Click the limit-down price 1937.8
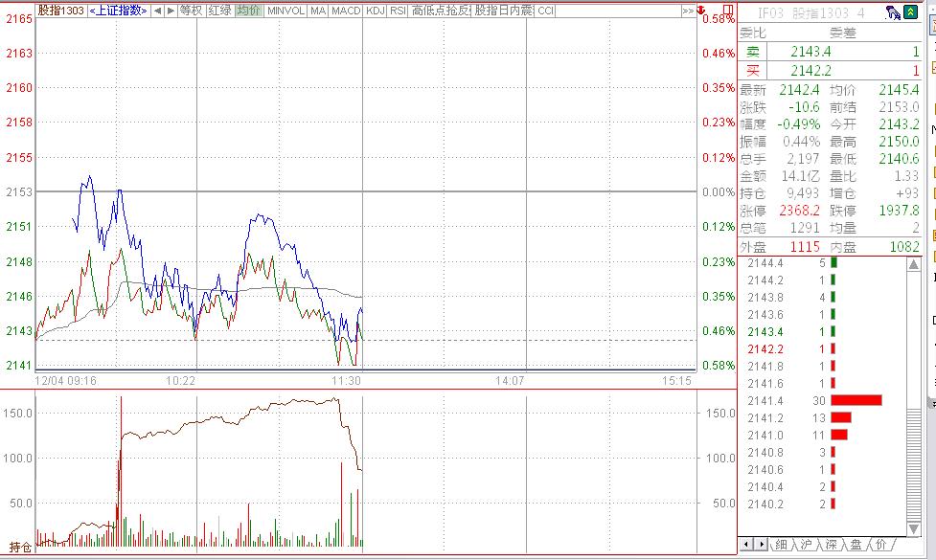 pos(899,212)
